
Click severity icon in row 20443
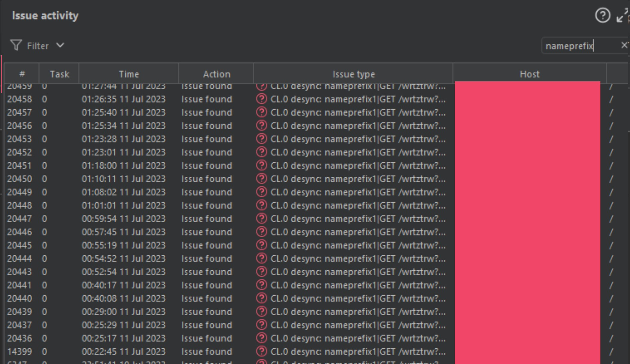(x=262, y=271)
